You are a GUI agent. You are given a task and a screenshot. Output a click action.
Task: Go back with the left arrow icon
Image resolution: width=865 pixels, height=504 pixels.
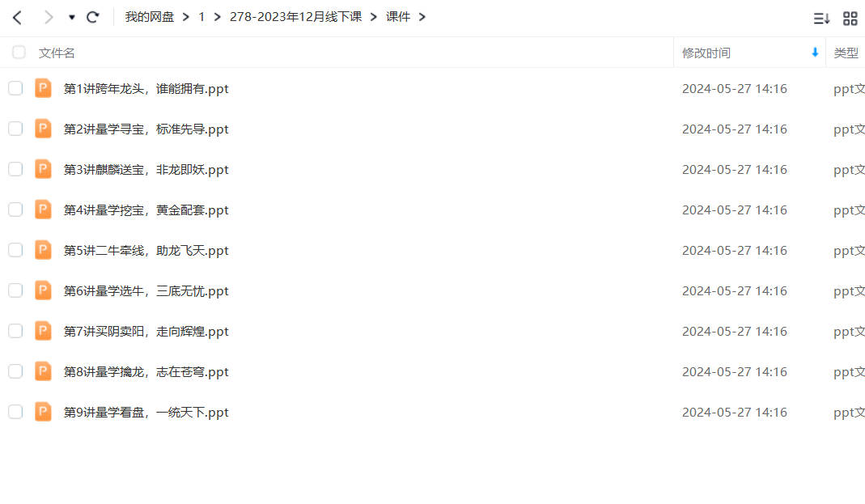(x=17, y=17)
